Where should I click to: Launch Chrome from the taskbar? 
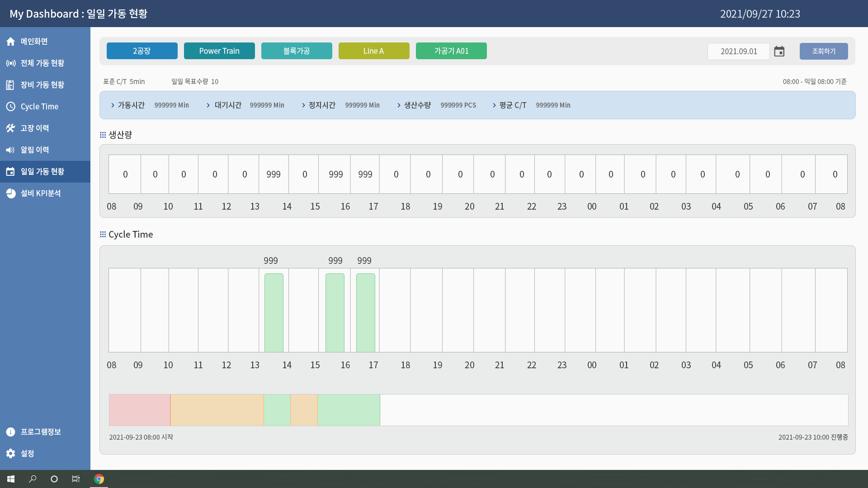click(x=99, y=479)
